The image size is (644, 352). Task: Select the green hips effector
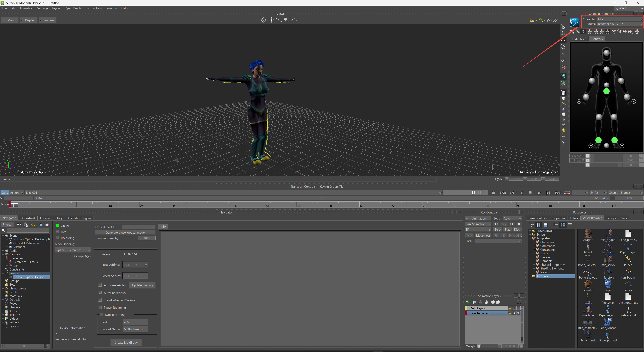[606, 92]
